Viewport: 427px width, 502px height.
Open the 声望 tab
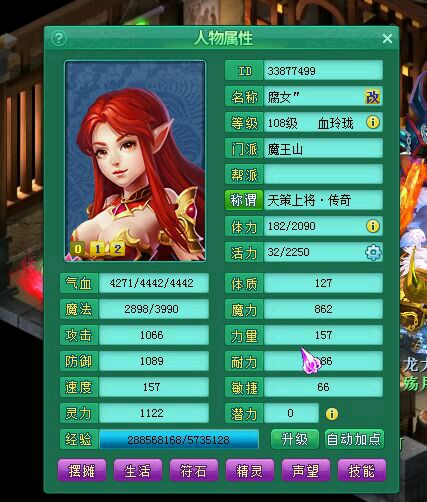click(x=306, y=470)
